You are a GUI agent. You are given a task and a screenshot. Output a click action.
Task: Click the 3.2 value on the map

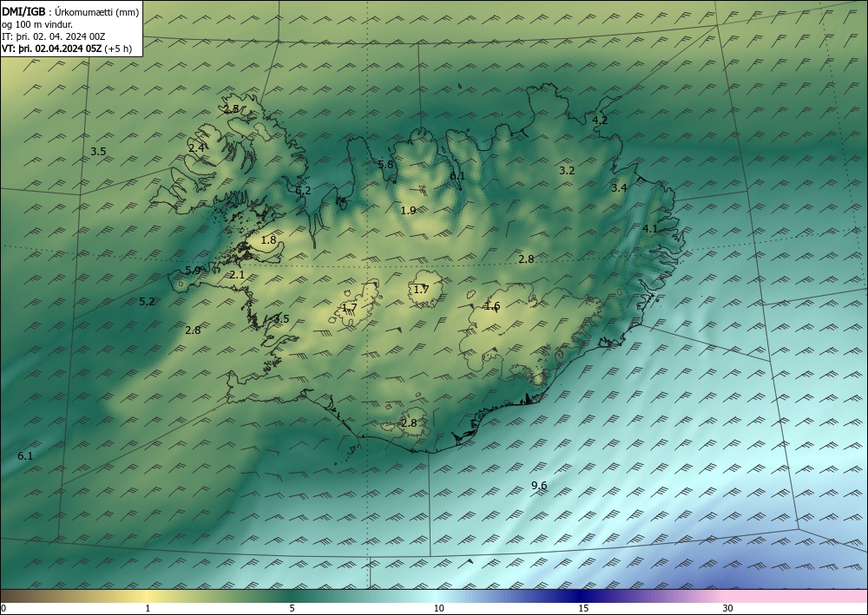coord(567,171)
